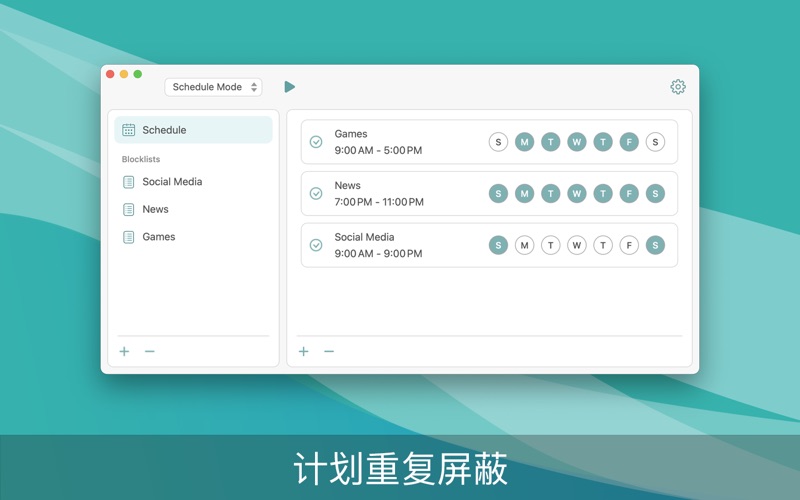The image size is (800, 500).
Task: Toggle the Social Media schedule enabled checkmark
Action: (316, 245)
